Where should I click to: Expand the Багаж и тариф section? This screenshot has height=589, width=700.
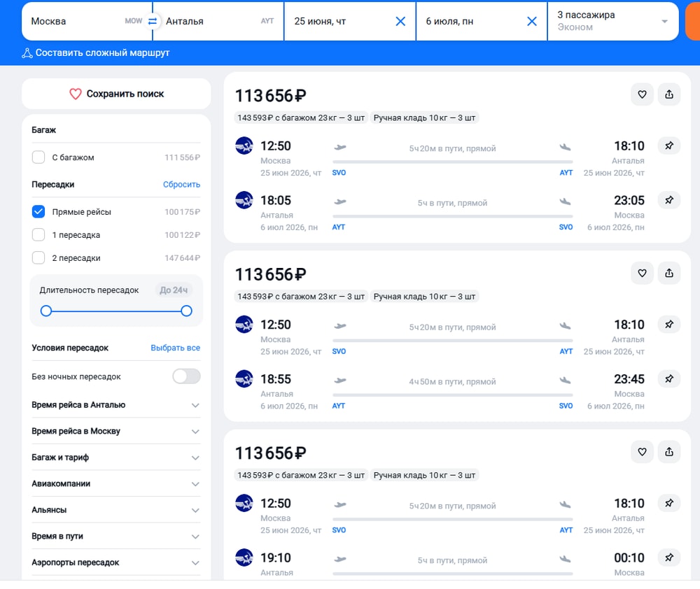(x=115, y=457)
